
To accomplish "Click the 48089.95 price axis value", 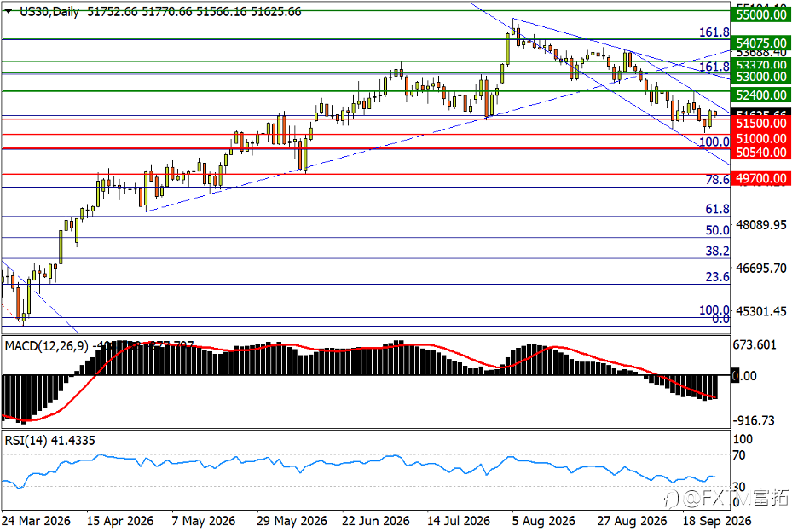I will (760, 225).
